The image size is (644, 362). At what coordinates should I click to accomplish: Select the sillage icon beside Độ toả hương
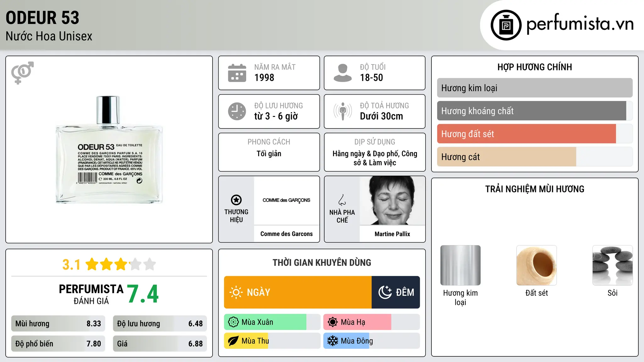click(342, 111)
